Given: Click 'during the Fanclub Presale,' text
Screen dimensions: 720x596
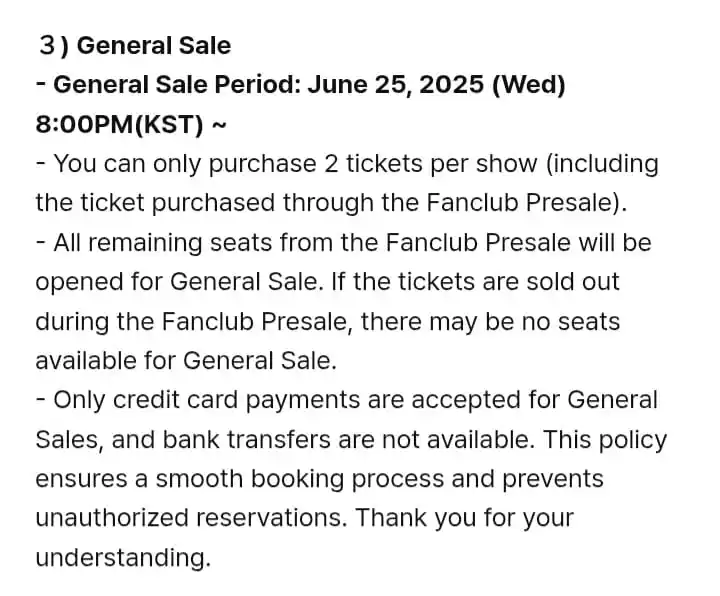Looking at the screenshot, I should coord(194,321).
